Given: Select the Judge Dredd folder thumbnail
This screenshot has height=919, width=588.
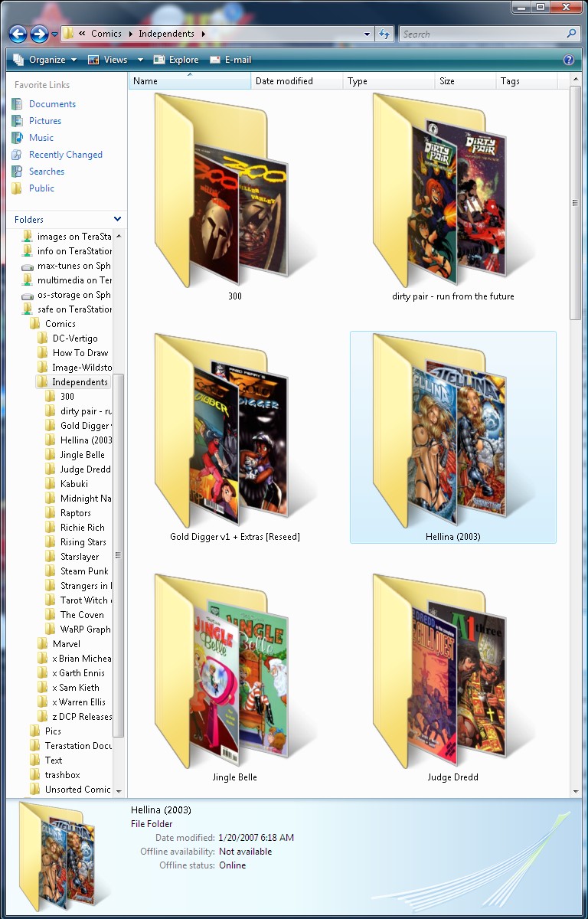Looking at the screenshot, I should (453, 679).
